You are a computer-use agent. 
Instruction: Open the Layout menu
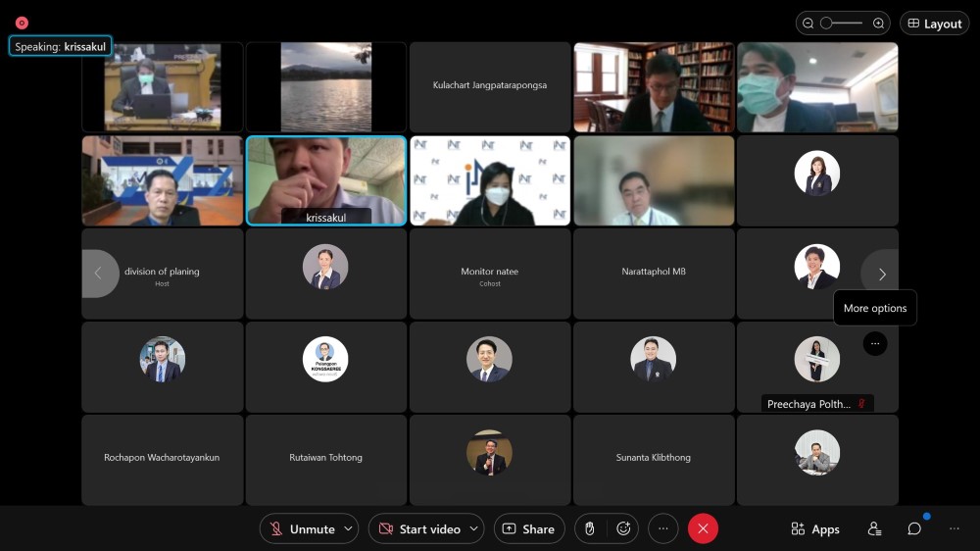934,24
